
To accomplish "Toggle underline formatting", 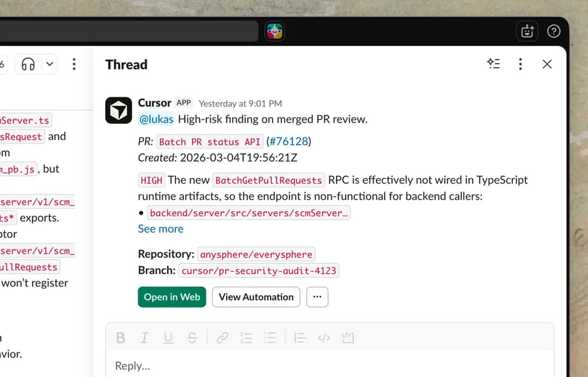I will click(168, 337).
